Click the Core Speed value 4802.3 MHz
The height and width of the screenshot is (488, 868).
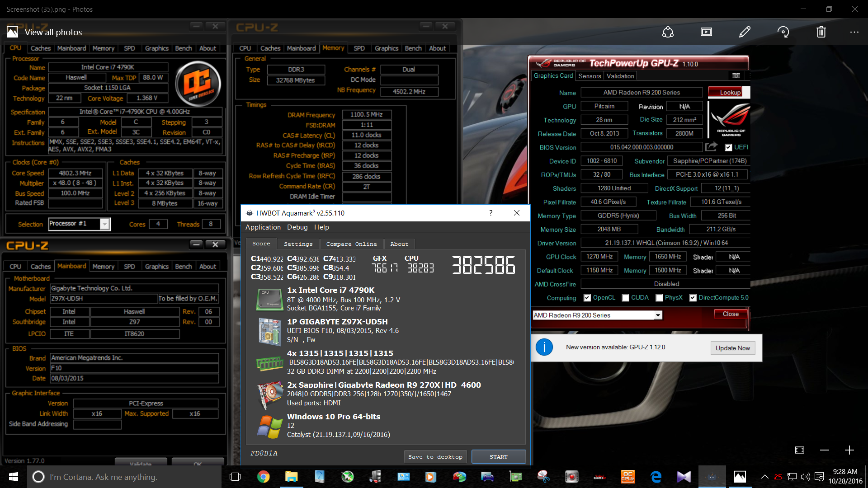point(75,173)
